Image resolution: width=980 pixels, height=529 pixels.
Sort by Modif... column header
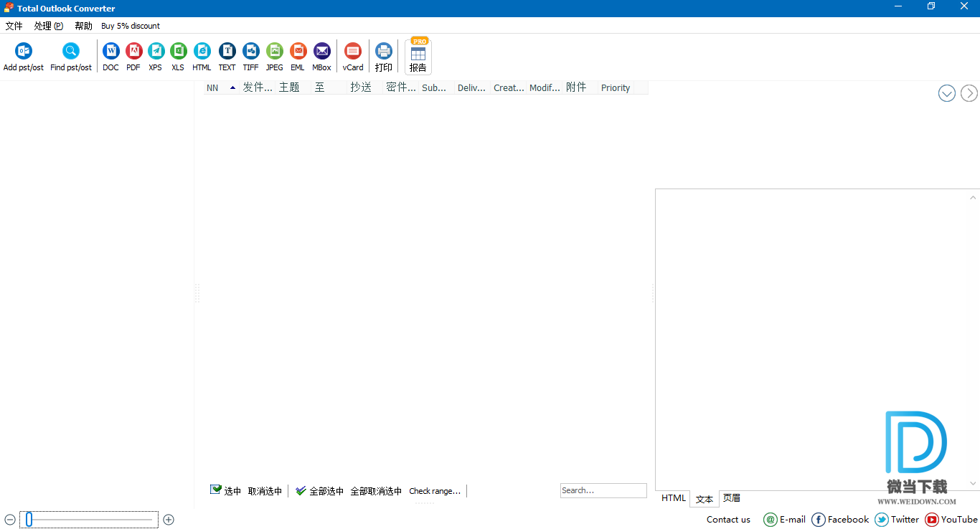[545, 87]
